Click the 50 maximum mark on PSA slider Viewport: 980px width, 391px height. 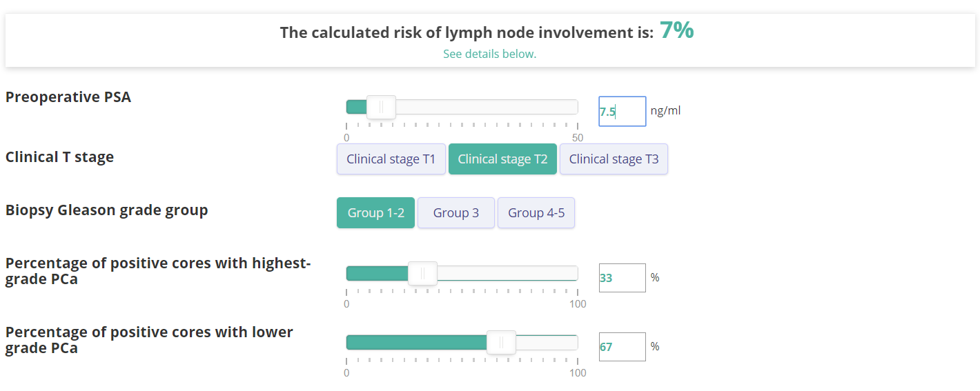coord(578,137)
